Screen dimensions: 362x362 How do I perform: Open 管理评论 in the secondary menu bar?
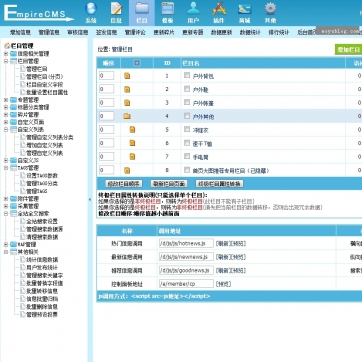(x=135, y=32)
